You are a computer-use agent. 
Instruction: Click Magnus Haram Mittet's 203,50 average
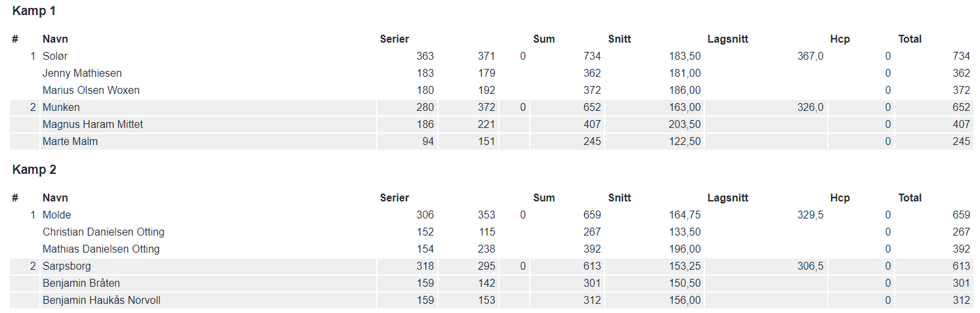(x=684, y=125)
